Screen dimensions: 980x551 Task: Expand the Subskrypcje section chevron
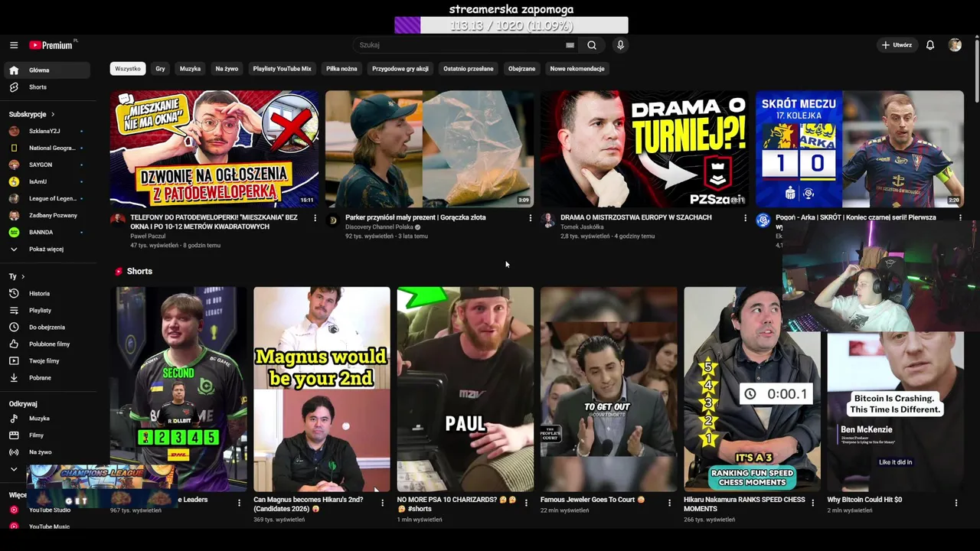(x=53, y=115)
